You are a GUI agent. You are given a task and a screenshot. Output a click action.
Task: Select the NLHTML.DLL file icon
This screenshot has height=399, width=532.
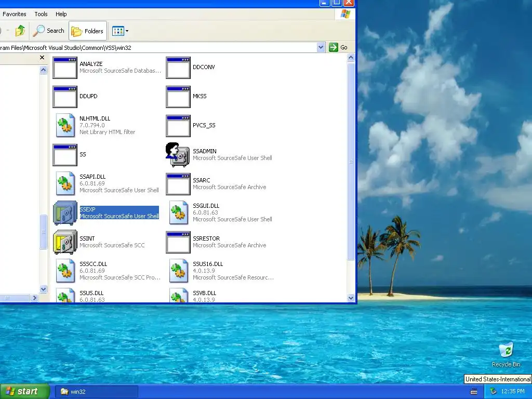pos(65,126)
